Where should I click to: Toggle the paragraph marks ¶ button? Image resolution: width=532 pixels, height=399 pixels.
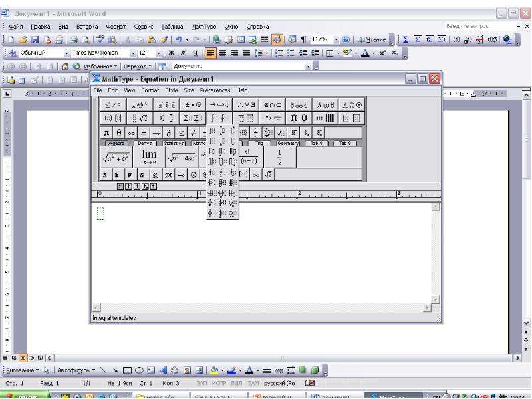(x=304, y=40)
